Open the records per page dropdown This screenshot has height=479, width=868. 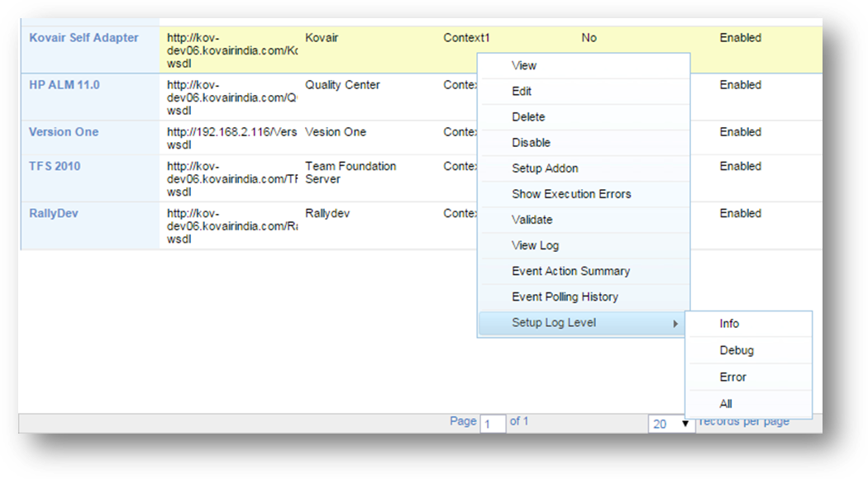click(x=670, y=424)
